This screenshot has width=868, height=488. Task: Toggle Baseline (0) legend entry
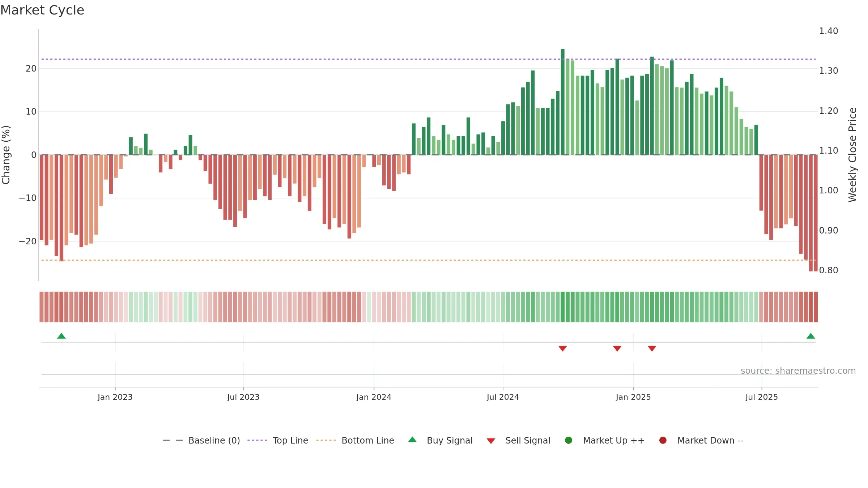[x=201, y=440]
